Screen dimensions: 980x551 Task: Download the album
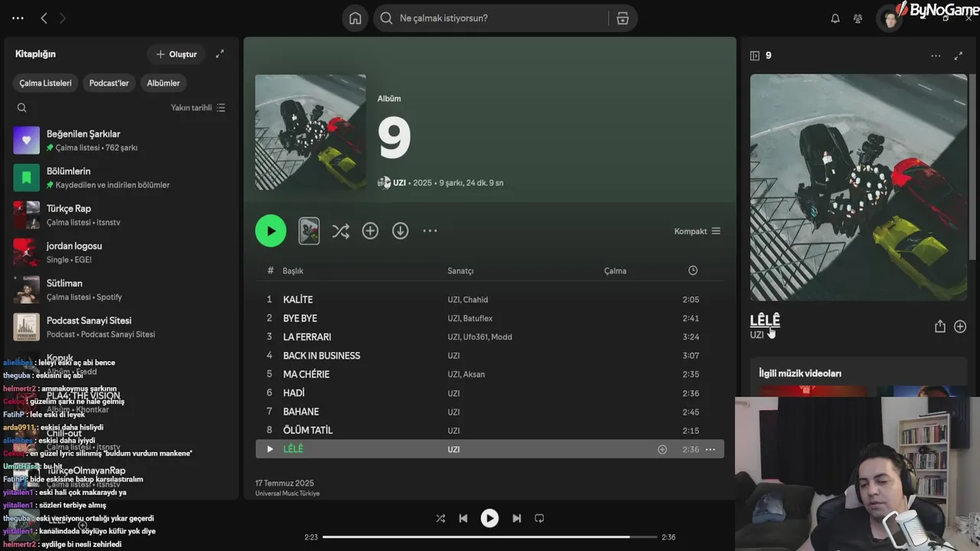400,231
